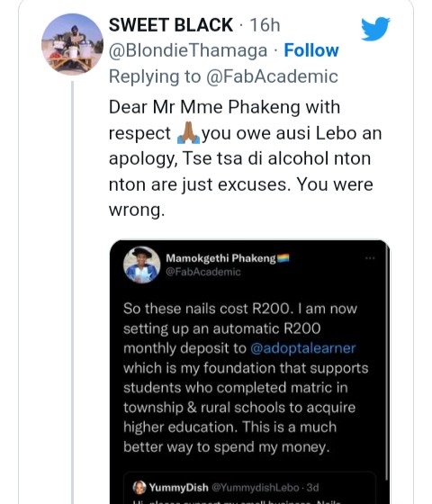432x504 pixels.
Task: Open the 3d timestamp on YummyDish's tweet
Action: 312,488
